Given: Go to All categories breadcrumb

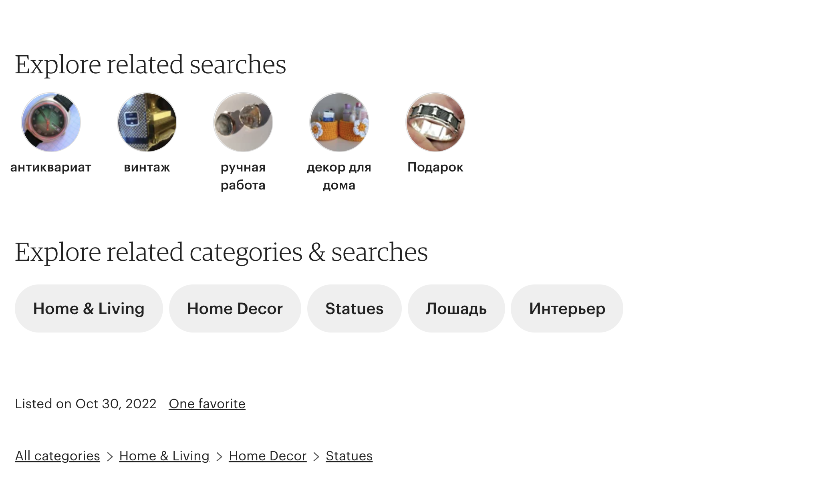Looking at the screenshot, I should pyautogui.click(x=57, y=456).
